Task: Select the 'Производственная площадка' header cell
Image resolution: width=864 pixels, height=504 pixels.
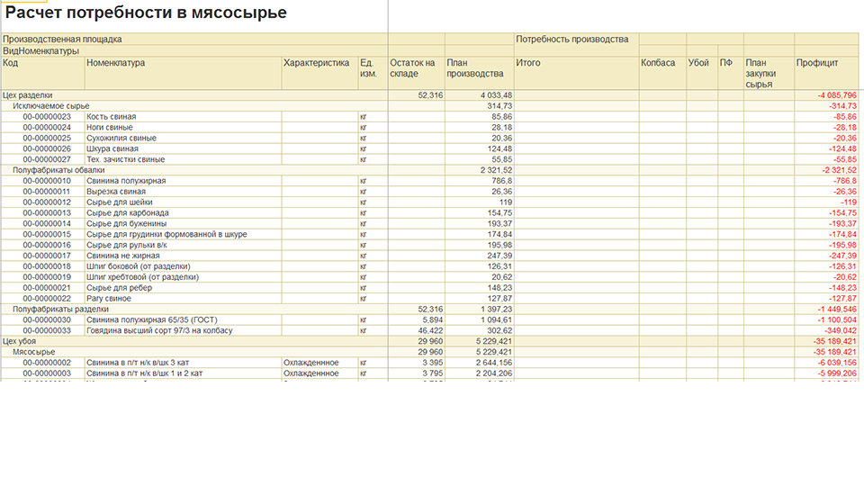Action: [194, 39]
